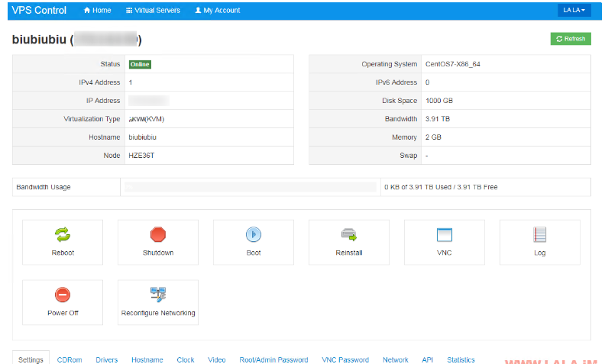Click the HZE36T node value
Viewport: 605px width, 364px height.
(x=141, y=156)
